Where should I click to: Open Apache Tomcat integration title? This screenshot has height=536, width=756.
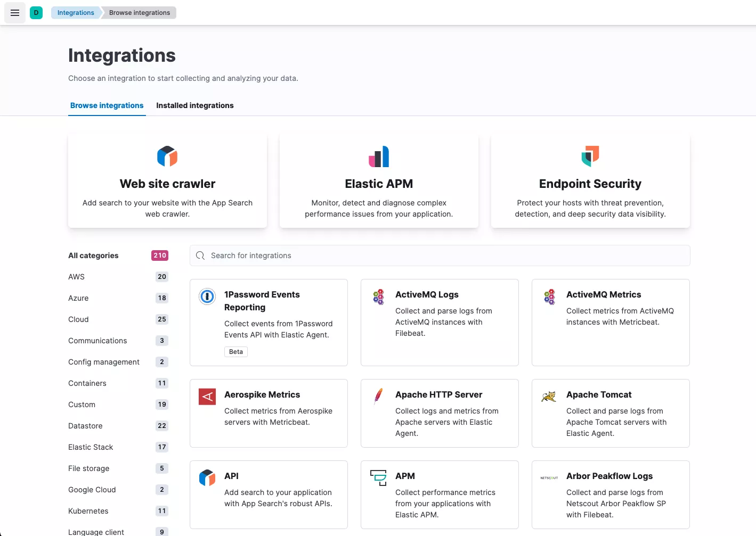pyautogui.click(x=599, y=394)
